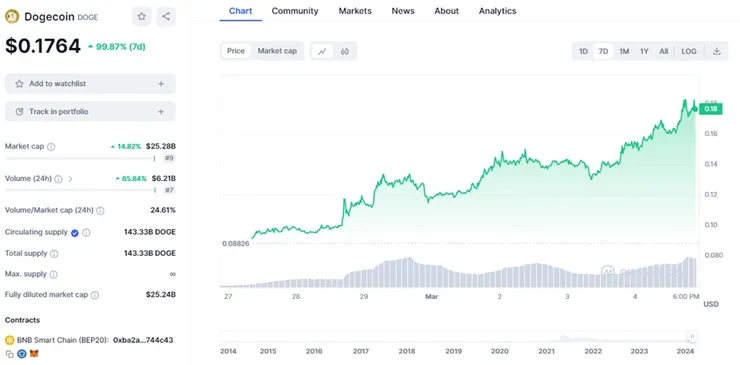Open Volume/Market cap info icon
This screenshot has height=365, width=740.
click(x=101, y=211)
